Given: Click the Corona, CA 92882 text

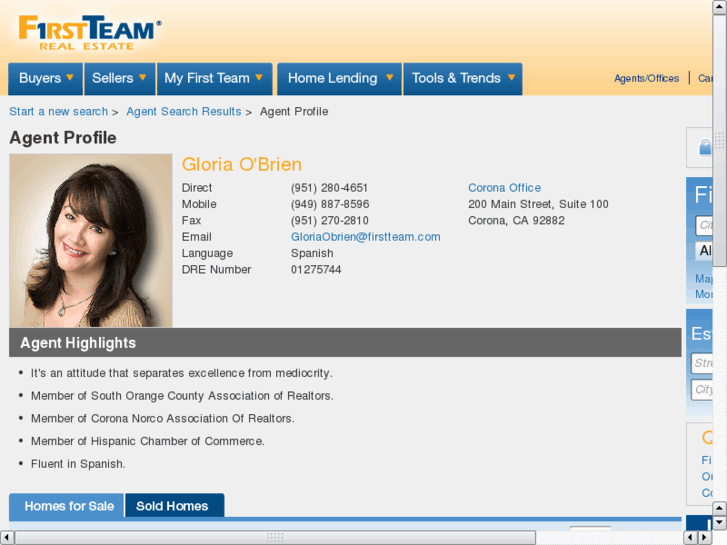Looking at the screenshot, I should coord(516,220).
